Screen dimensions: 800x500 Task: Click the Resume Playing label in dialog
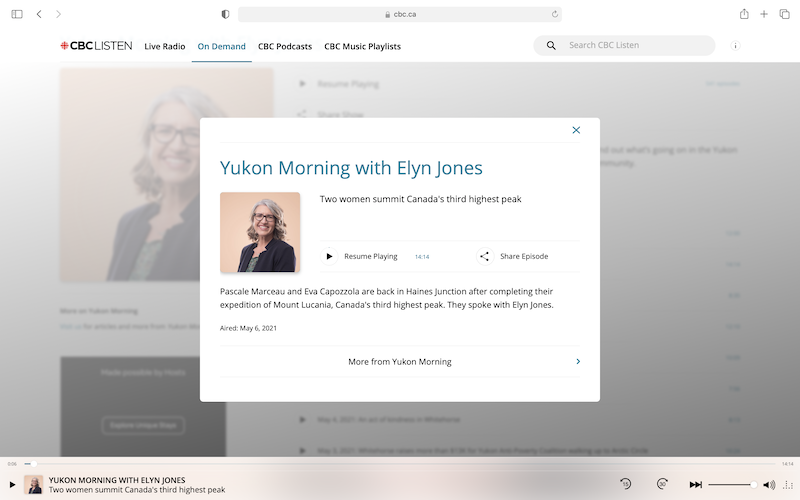[370, 256]
